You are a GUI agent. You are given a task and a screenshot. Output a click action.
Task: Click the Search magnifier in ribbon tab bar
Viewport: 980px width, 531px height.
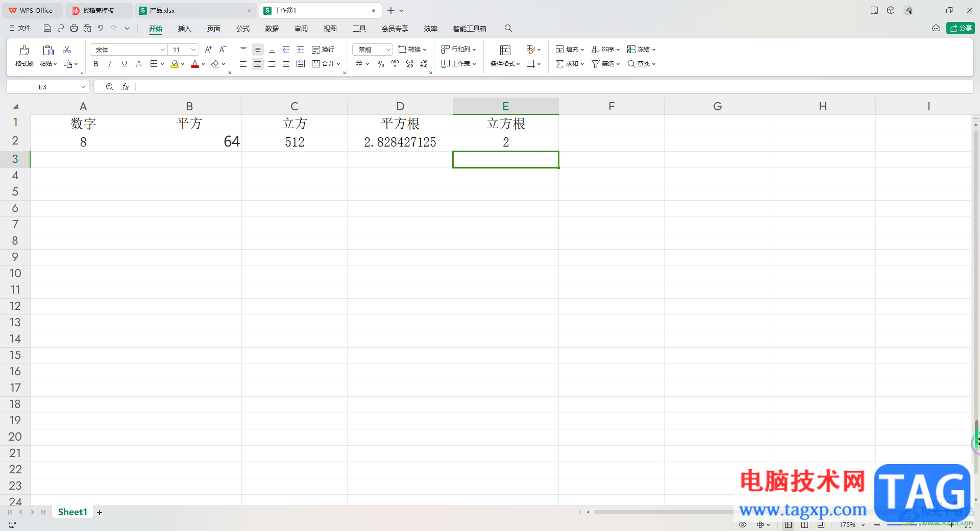508,29
